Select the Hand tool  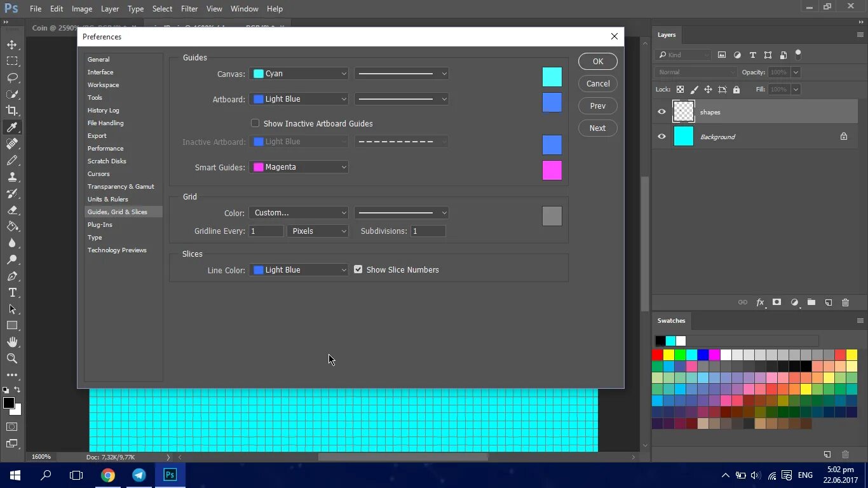coord(11,342)
